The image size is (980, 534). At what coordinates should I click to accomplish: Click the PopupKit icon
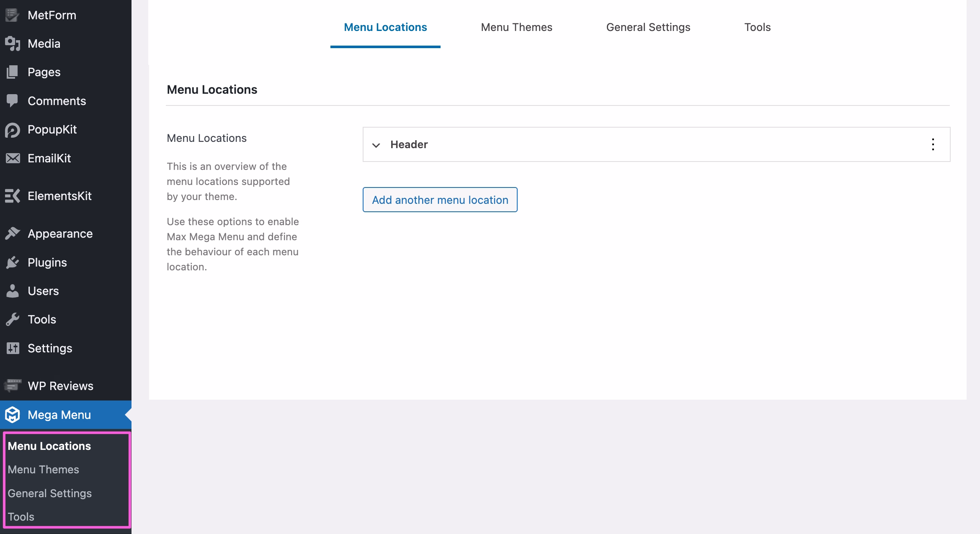coord(13,130)
